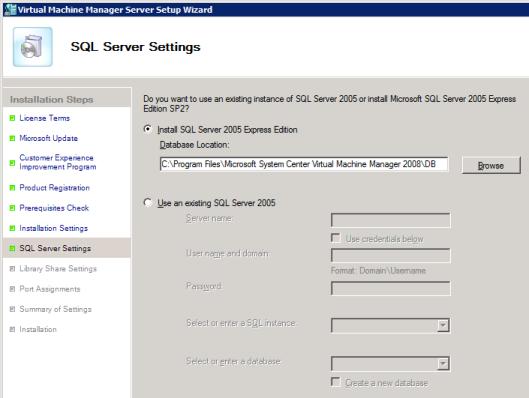The width and height of the screenshot is (529, 398).
Task: Click green marker beside SQL Server Settings
Action: pos(12,249)
